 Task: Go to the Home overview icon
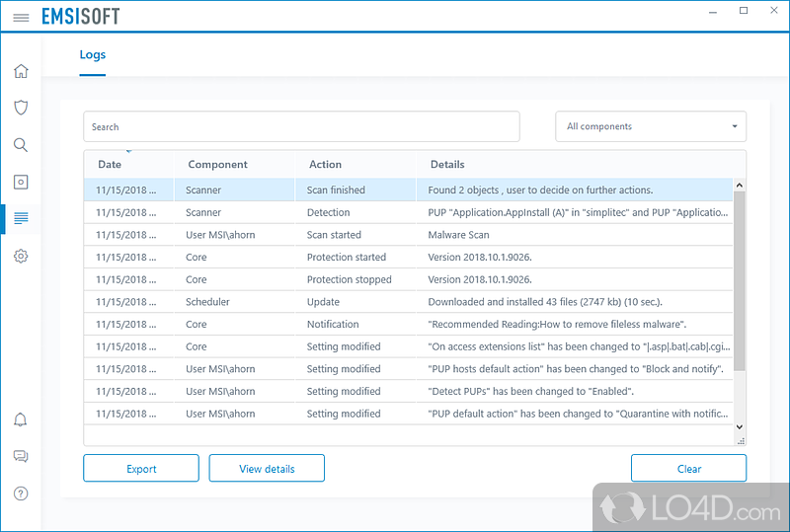(21, 71)
